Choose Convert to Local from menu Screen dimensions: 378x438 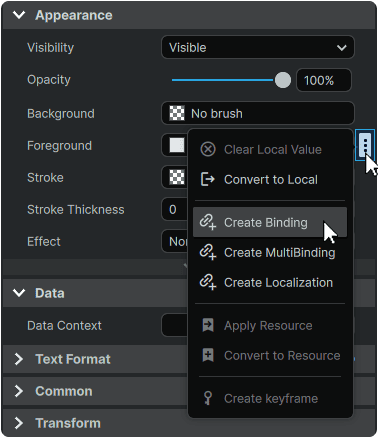270,179
